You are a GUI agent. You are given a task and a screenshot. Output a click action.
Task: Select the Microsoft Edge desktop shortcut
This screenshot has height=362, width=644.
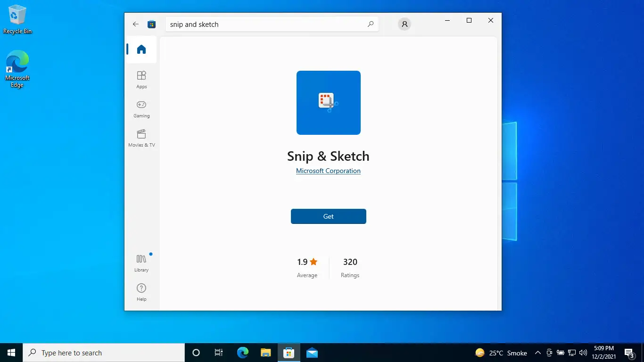[17, 69]
